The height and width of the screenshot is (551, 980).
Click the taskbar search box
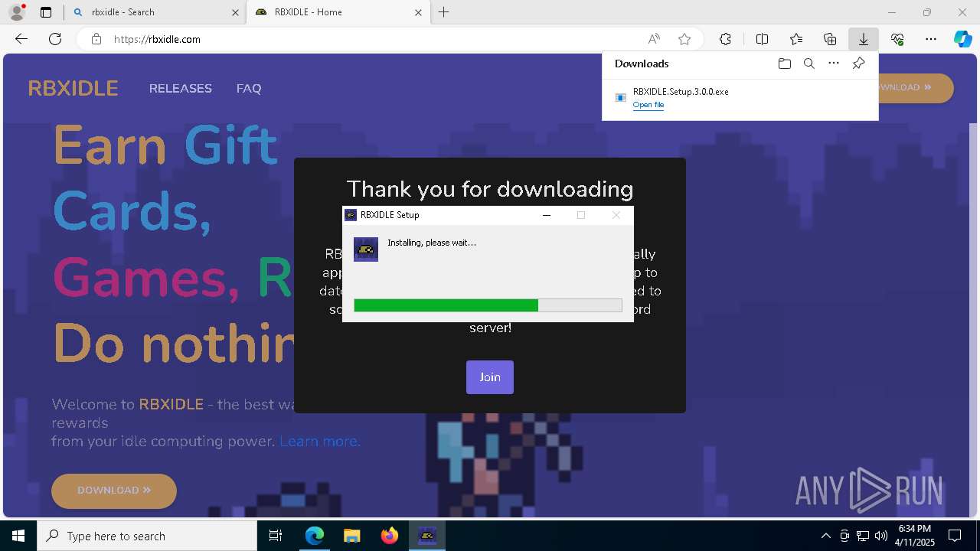[147, 536]
